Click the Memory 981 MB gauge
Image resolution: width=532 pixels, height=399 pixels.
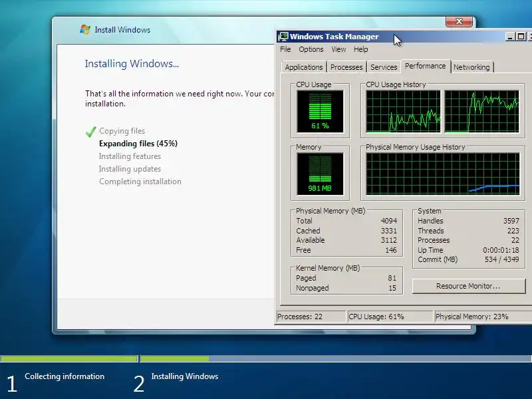tap(320, 174)
